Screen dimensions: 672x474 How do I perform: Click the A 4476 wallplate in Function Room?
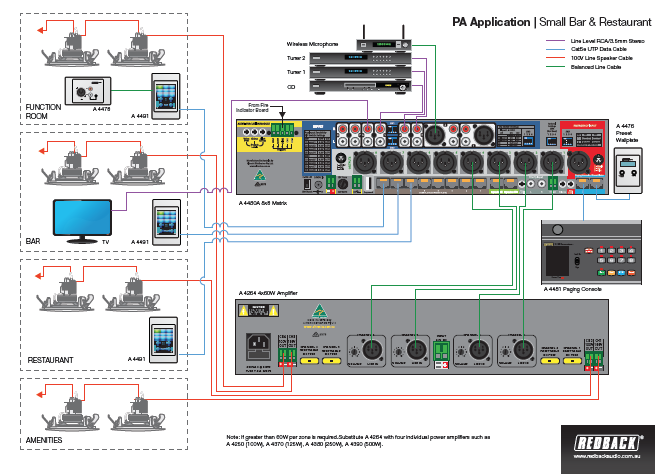click(88, 90)
